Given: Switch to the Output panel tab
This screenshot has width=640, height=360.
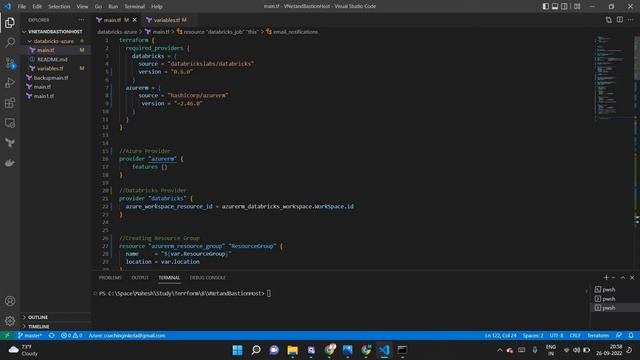Looking at the screenshot, I should [140, 278].
